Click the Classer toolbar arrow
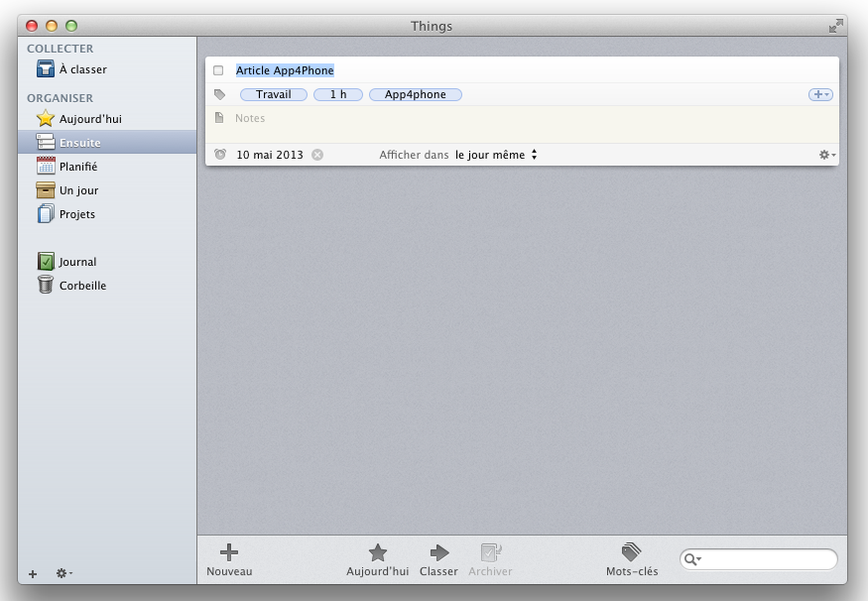The width and height of the screenshot is (868, 601). point(438,553)
